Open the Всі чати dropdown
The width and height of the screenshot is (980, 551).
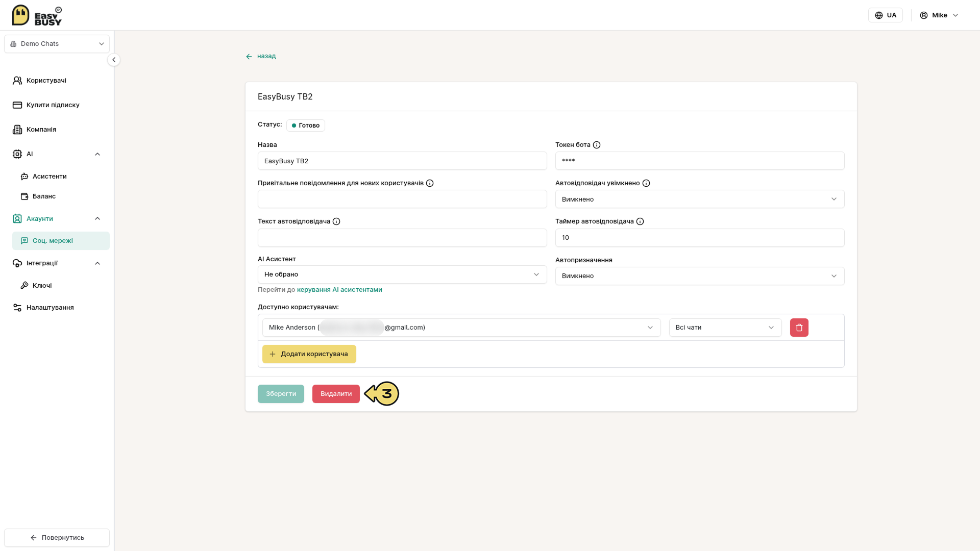tap(725, 328)
